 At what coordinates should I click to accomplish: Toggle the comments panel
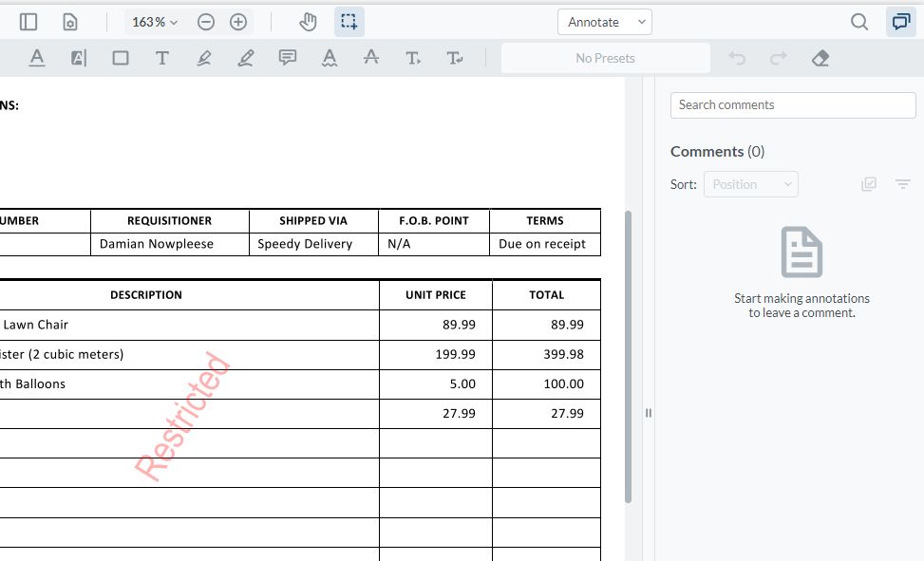(x=901, y=23)
